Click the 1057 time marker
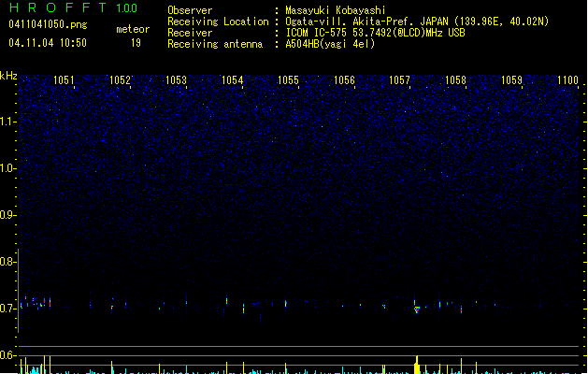This screenshot has width=588, height=374. (399, 79)
